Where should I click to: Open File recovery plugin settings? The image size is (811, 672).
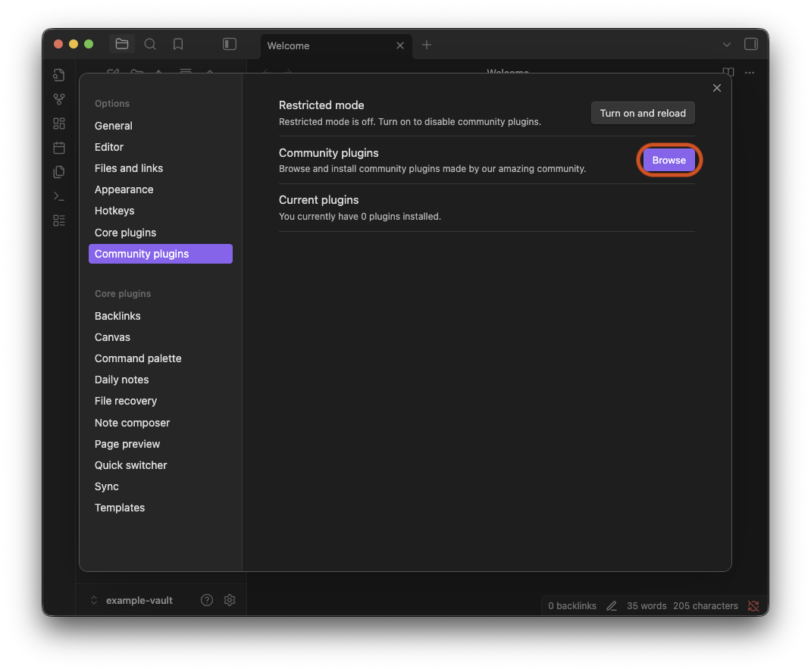161,401
